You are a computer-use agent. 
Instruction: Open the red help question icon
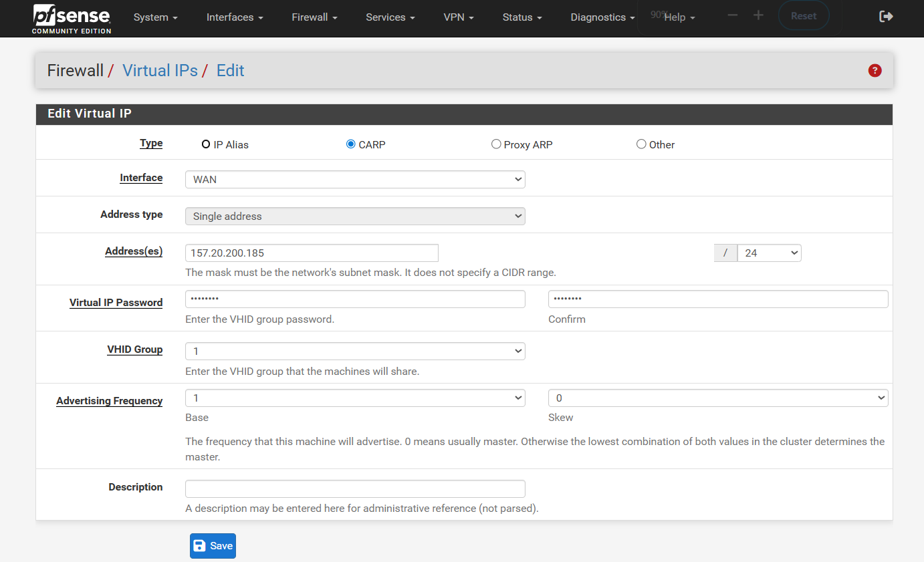tap(875, 71)
